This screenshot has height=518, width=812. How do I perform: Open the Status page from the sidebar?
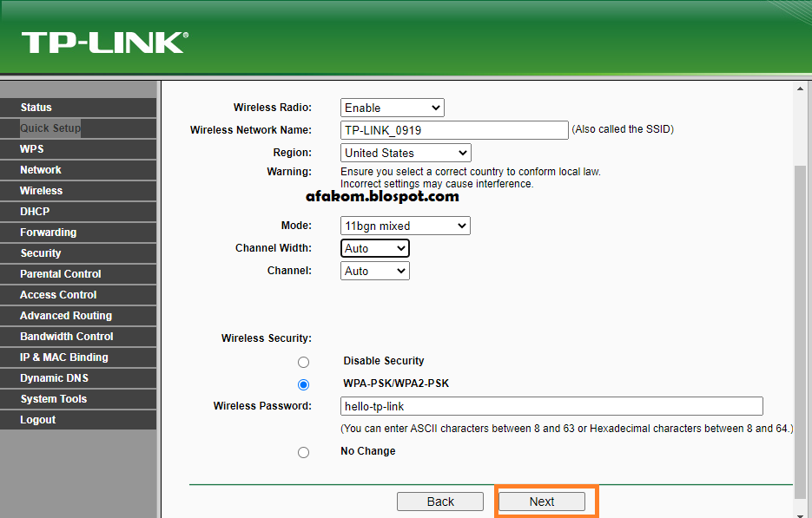(38, 107)
